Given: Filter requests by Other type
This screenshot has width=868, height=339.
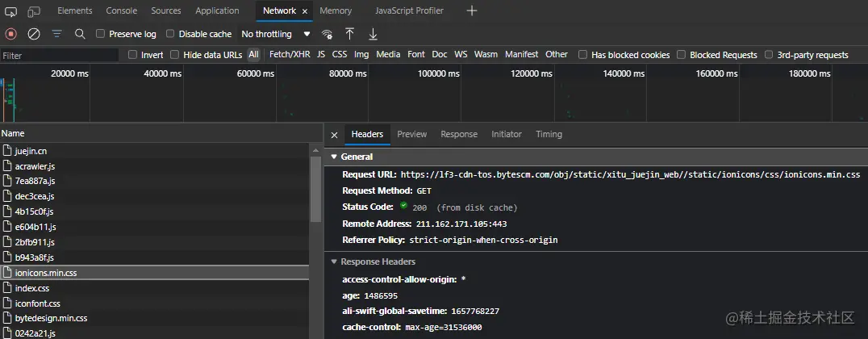Looking at the screenshot, I should click(557, 54).
